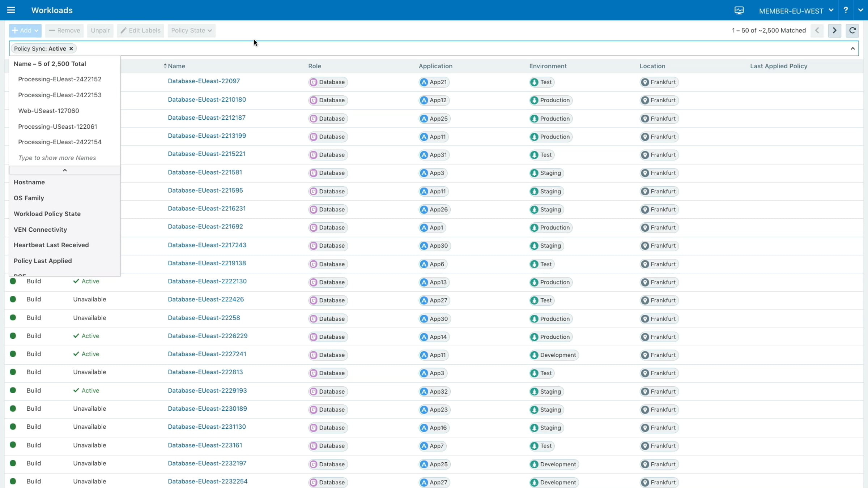Select Workload Policy State filter option
The height and width of the screenshot is (488, 868).
47,214
